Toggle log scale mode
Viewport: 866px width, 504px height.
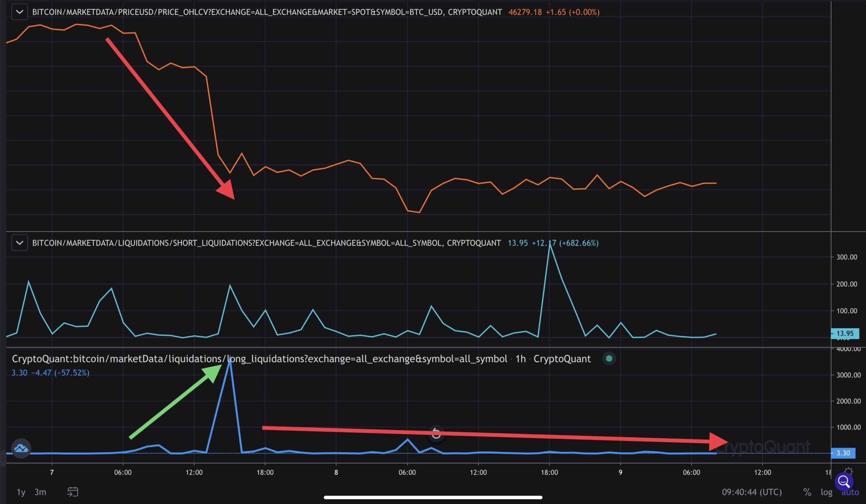click(x=826, y=492)
